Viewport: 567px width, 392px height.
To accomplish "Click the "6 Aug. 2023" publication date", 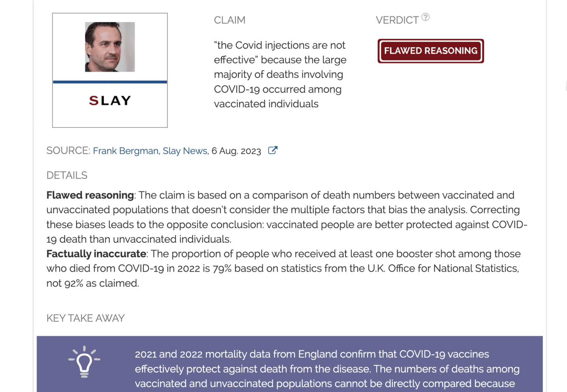I will [236, 151].
